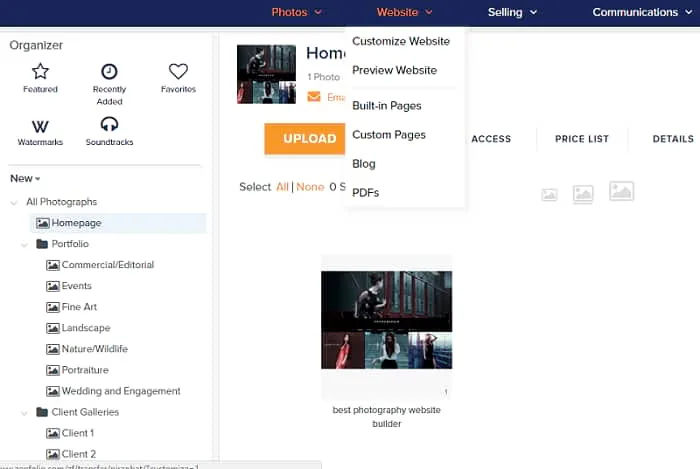This screenshot has height=469, width=700.
Task: Select the Nature/Wildlife gallery label
Action: pyautogui.click(x=95, y=349)
